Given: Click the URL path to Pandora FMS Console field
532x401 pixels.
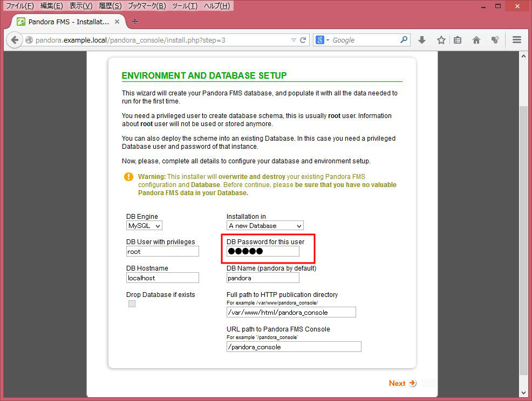Looking at the screenshot, I should coord(294,347).
